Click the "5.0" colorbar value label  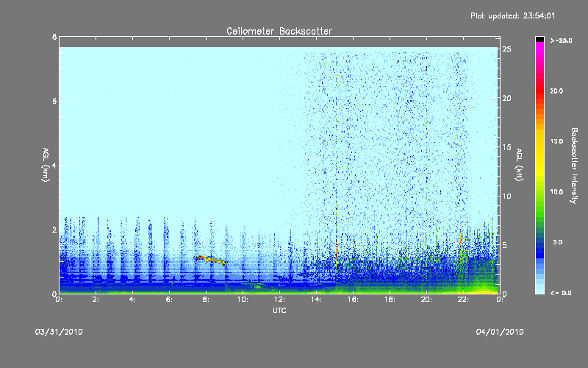[x=558, y=242]
